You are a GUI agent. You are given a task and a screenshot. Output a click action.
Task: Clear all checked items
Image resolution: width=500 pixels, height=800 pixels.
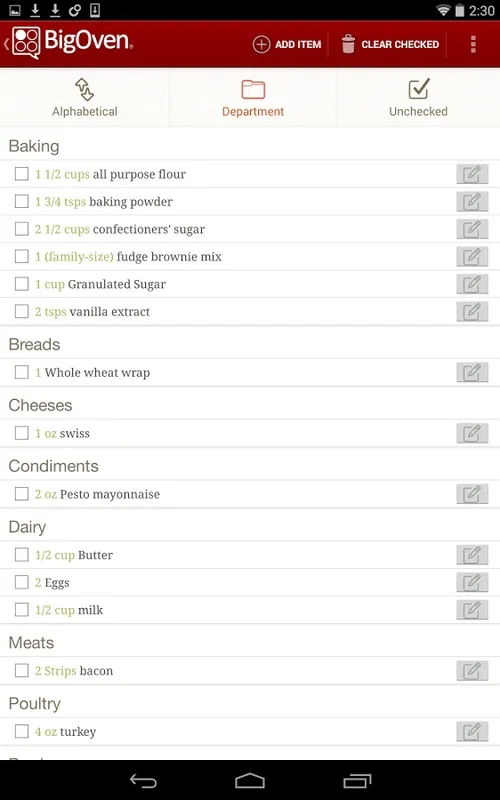click(390, 44)
